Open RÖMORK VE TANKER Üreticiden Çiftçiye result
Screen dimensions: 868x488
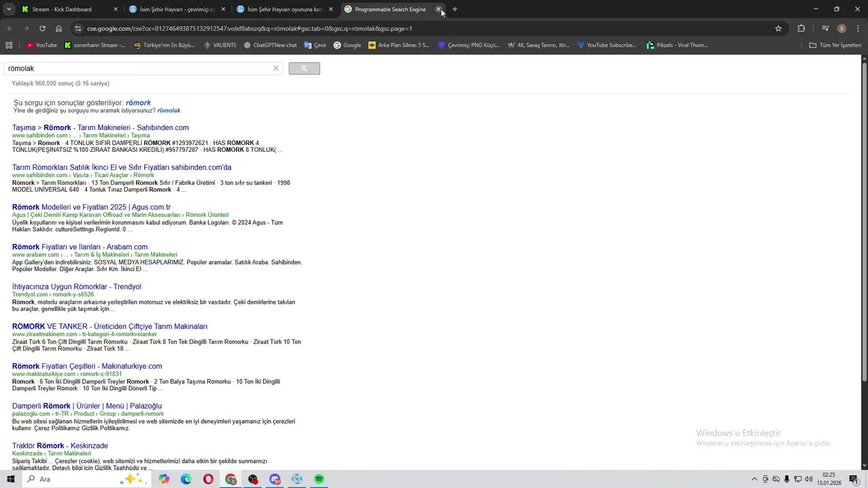[x=110, y=327]
